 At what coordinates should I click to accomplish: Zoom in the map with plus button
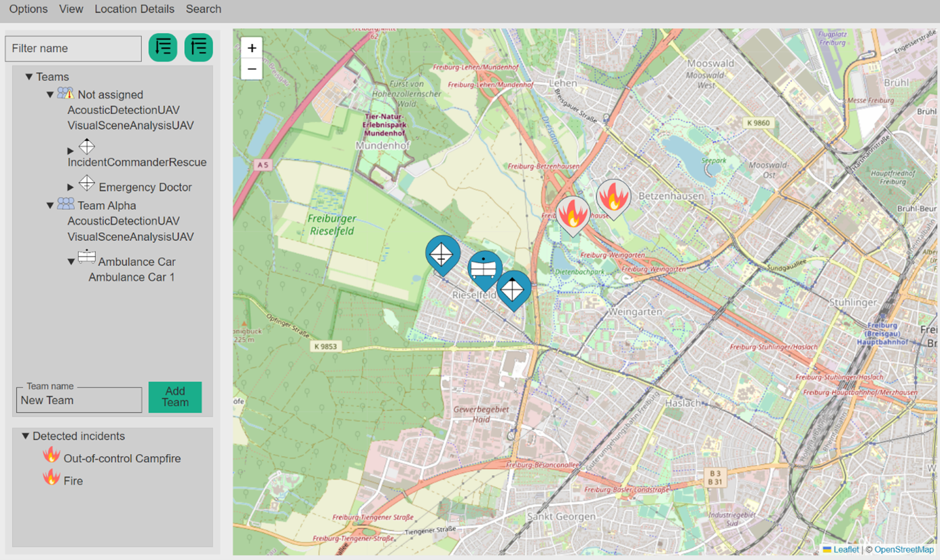(252, 48)
